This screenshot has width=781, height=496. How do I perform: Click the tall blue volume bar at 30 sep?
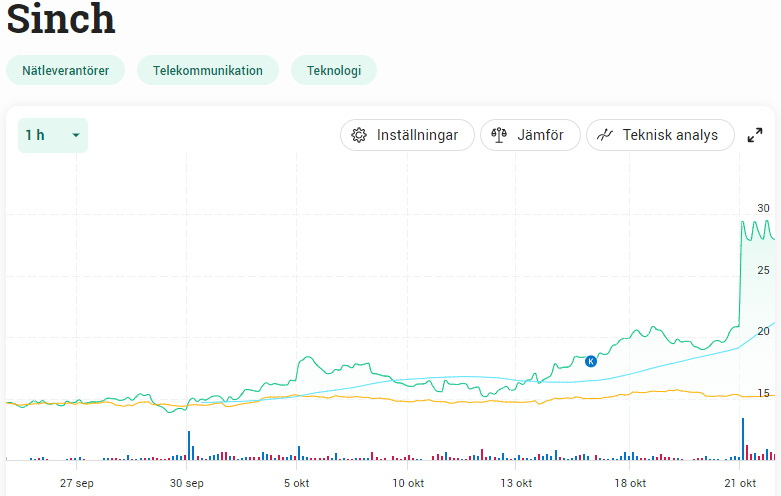click(189, 445)
